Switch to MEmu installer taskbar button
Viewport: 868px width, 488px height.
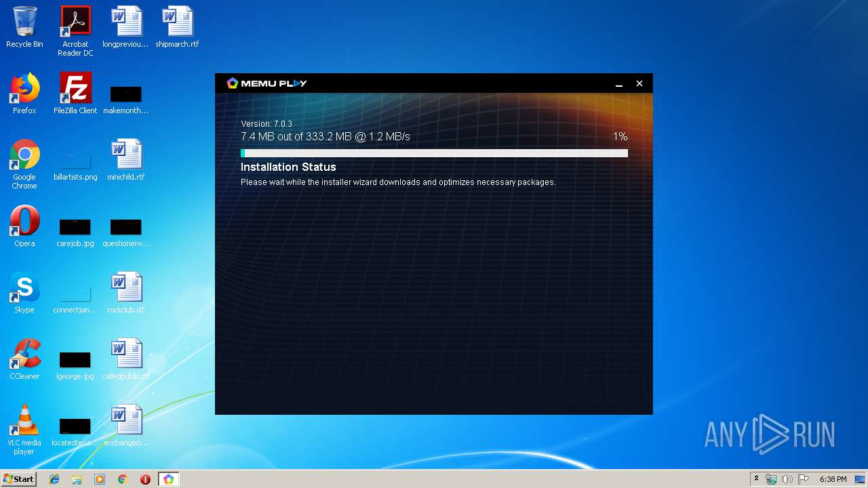[168, 479]
